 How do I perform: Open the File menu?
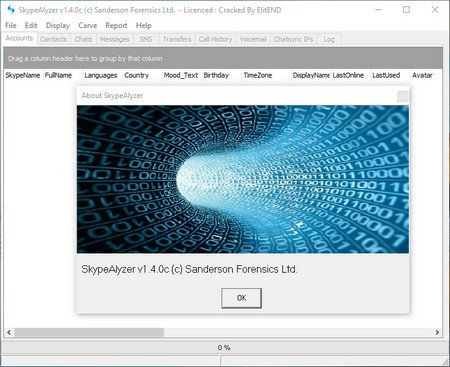[11, 25]
